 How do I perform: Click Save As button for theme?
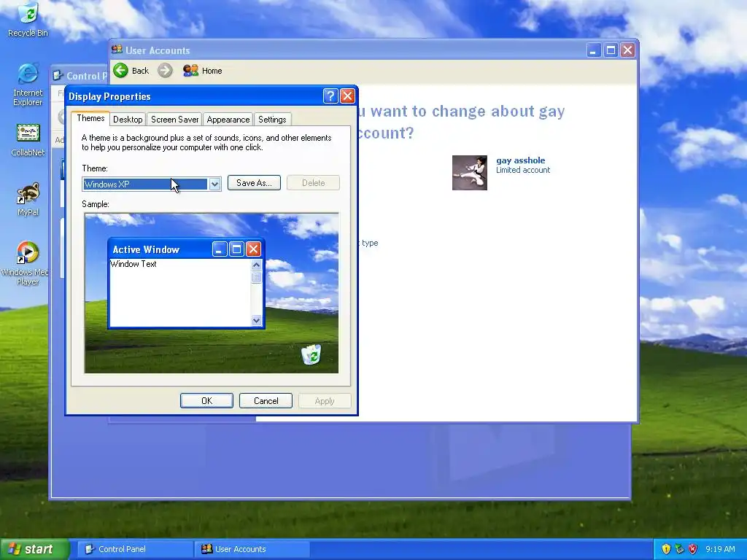[x=254, y=183]
